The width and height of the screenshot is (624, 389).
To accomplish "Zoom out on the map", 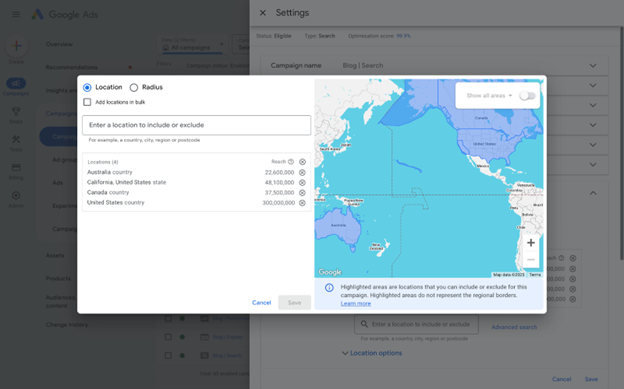I will tap(531, 260).
